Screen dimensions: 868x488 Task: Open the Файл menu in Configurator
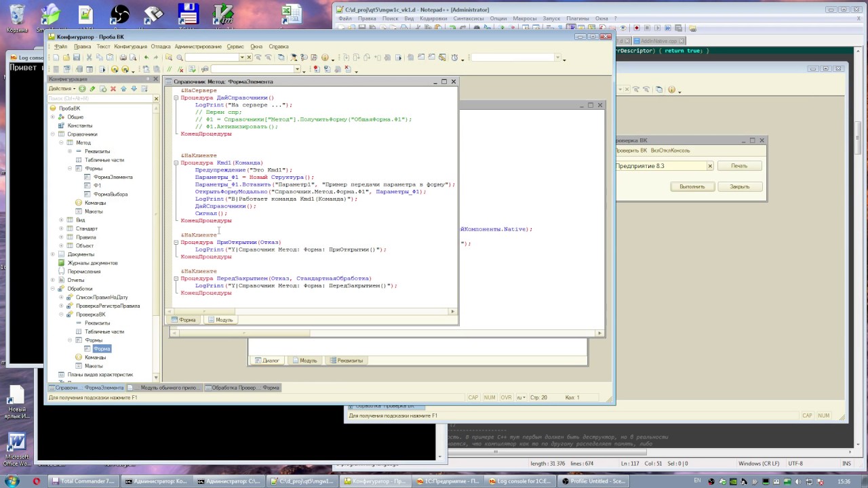(61, 47)
